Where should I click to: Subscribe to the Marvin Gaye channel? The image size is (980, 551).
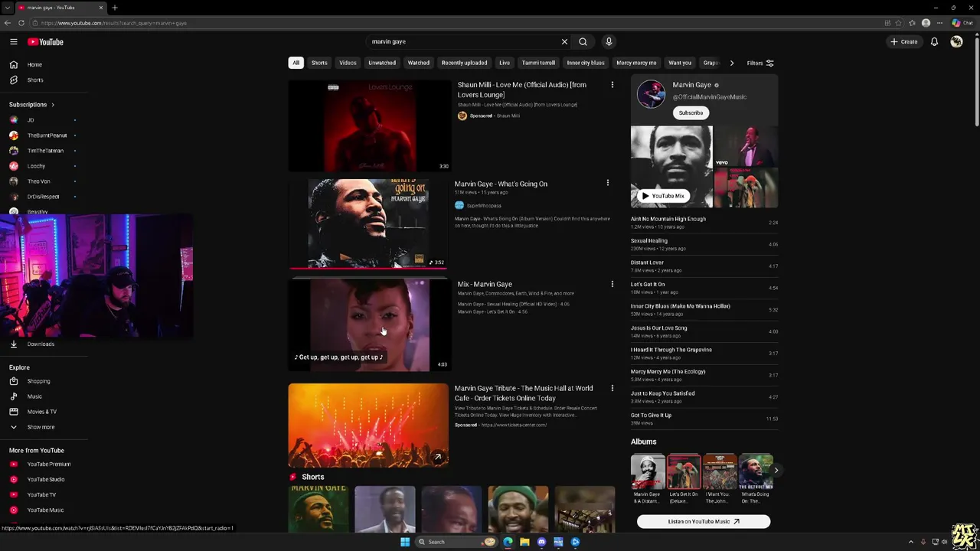tap(691, 112)
